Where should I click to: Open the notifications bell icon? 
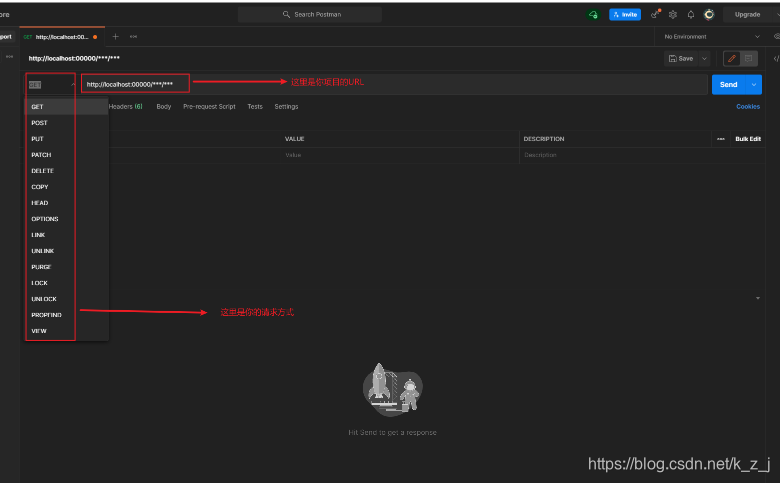690,14
